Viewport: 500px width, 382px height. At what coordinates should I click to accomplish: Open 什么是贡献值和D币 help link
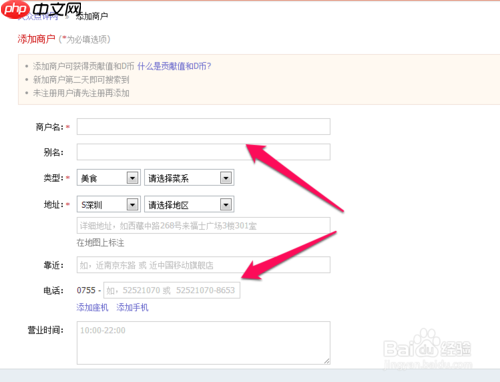(x=174, y=66)
